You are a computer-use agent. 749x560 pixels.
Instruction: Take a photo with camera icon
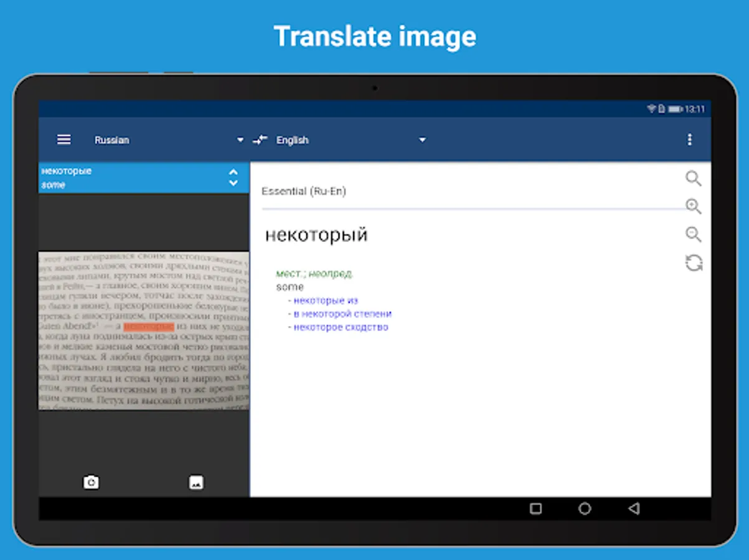coord(91,482)
